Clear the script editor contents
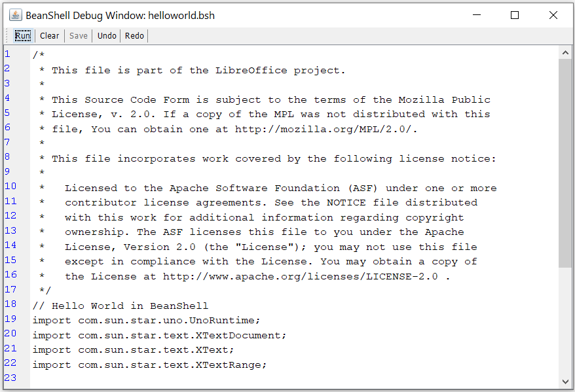This screenshot has height=392, width=575. [x=49, y=35]
